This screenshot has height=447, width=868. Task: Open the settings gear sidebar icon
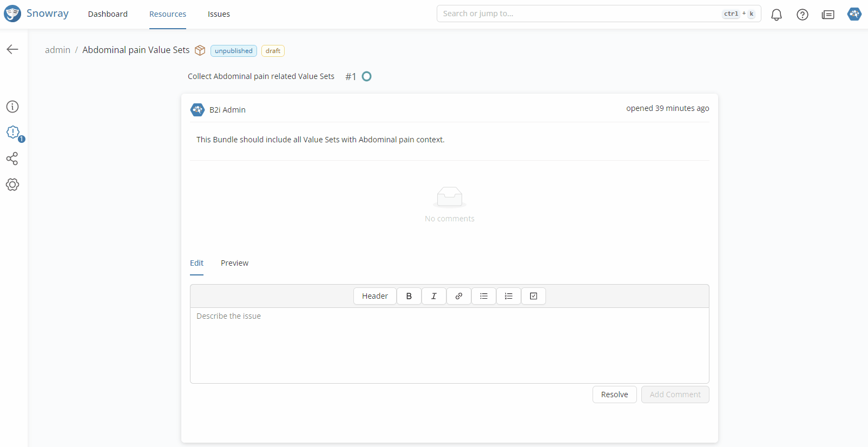[12, 185]
